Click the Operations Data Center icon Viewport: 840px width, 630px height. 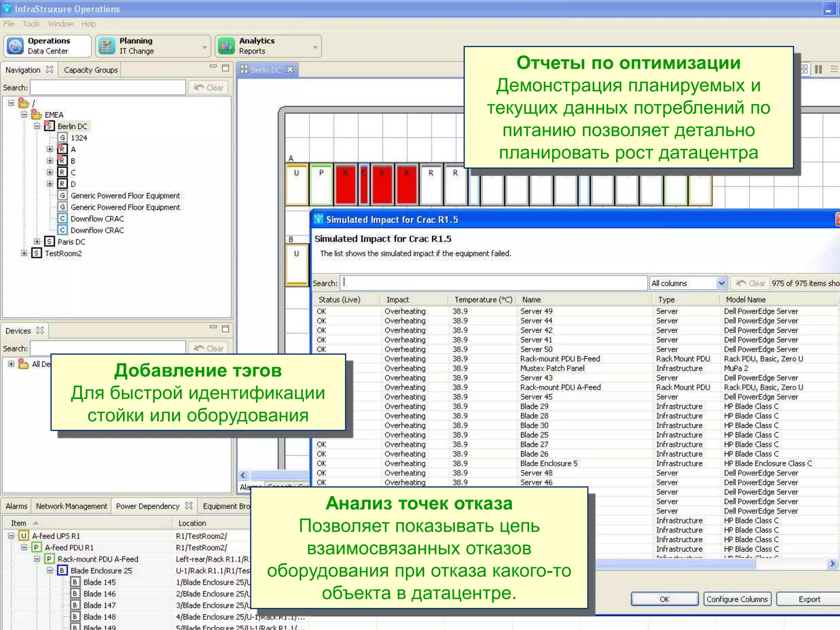16,46
